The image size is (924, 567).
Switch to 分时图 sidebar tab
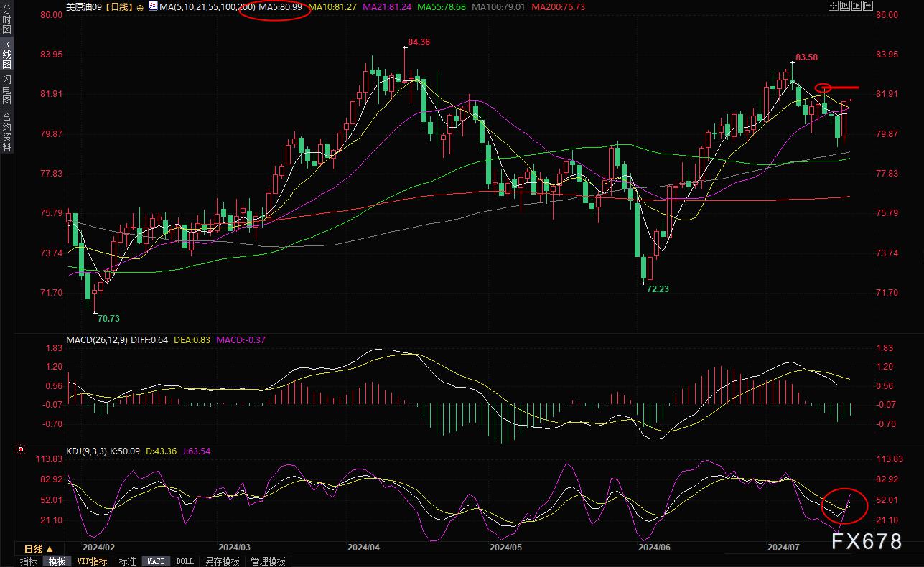(6, 20)
